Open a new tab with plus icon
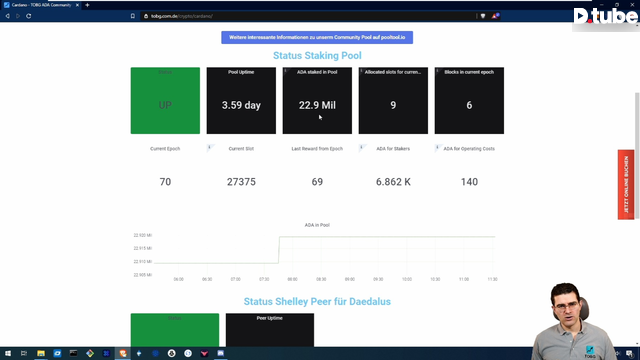Viewport: 640px width, 360px height. (x=87, y=5)
